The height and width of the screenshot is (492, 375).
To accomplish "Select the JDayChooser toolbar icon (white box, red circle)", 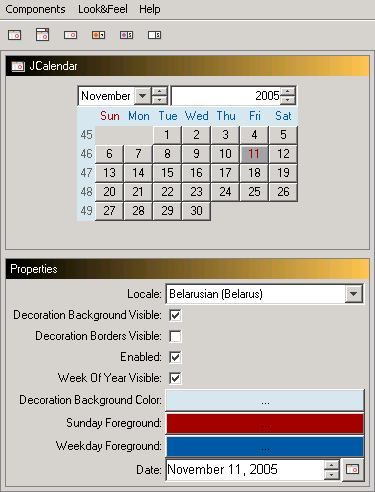I will [x=70, y=35].
